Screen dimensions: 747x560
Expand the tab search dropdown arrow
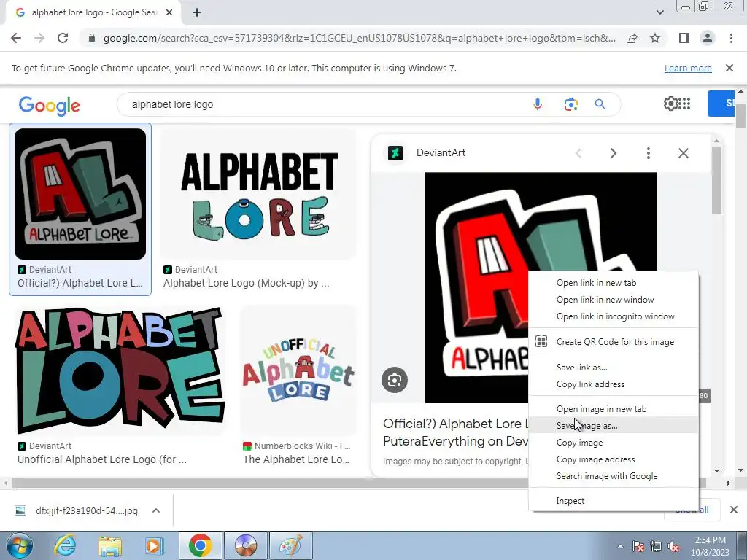(659, 12)
